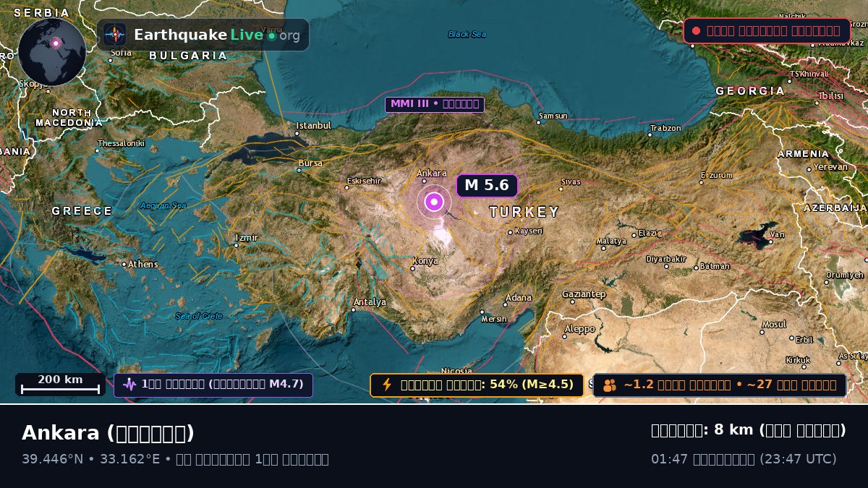The image size is (868, 488).
Task: Click the Erzurum city label
Action: click(717, 175)
